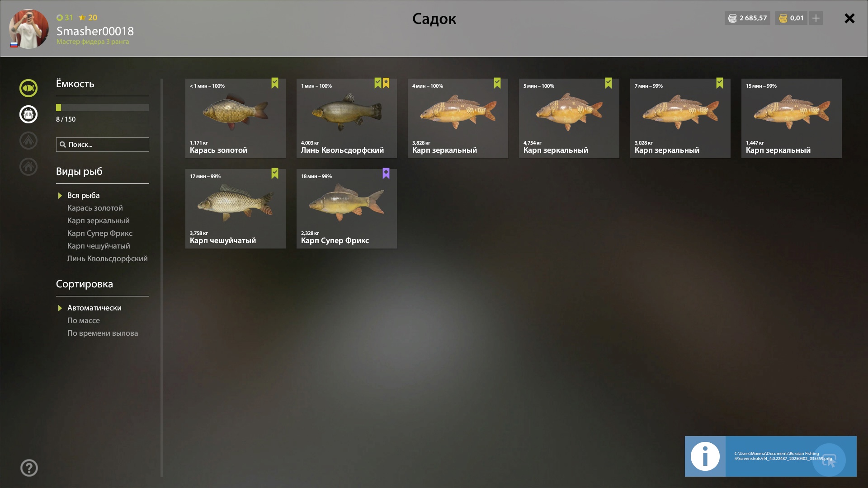Click the greyed-out home storage sidebar icon
Viewport: 868px width, 488px height.
[28, 167]
